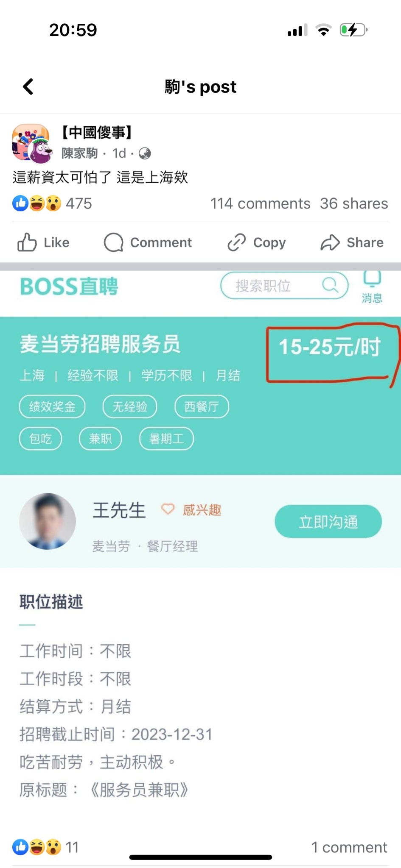The image size is (401, 868).
Task: Tap the Comment speech bubble icon
Action: [114, 242]
